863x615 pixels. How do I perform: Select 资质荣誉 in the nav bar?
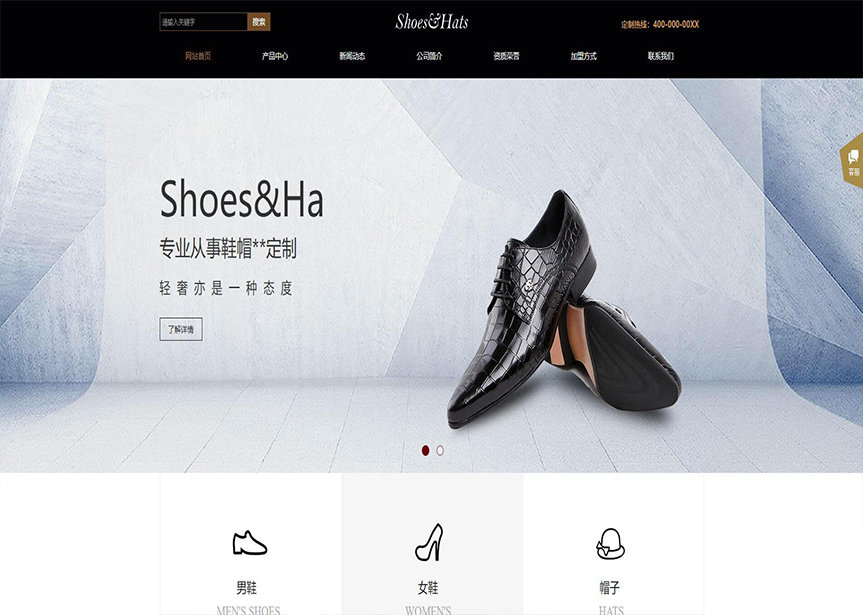506,56
